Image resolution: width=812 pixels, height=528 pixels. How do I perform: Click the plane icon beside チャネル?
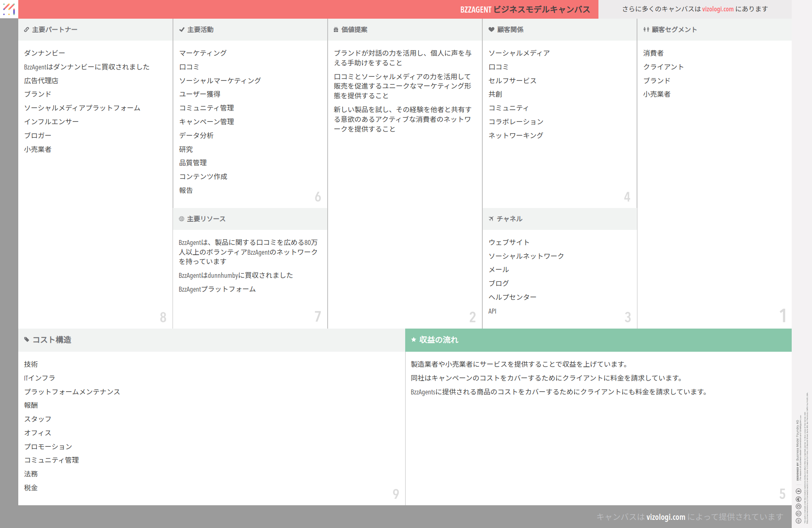[x=491, y=219]
